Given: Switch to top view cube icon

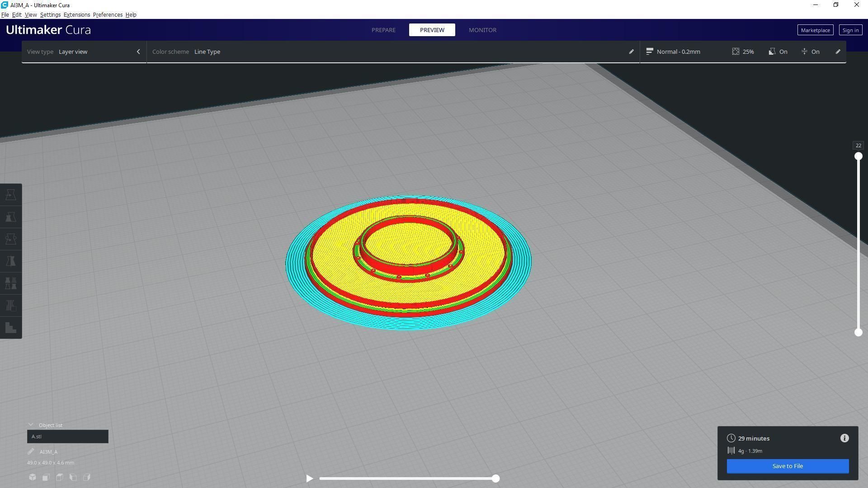Looking at the screenshot, I should coord(60,477).
